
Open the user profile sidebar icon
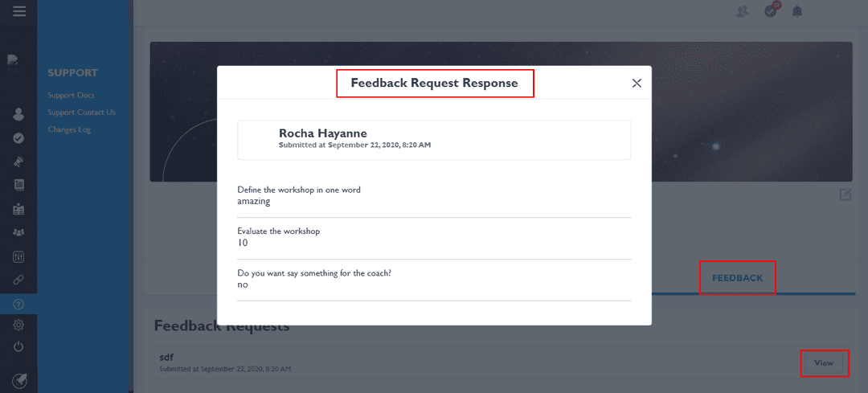18,115
